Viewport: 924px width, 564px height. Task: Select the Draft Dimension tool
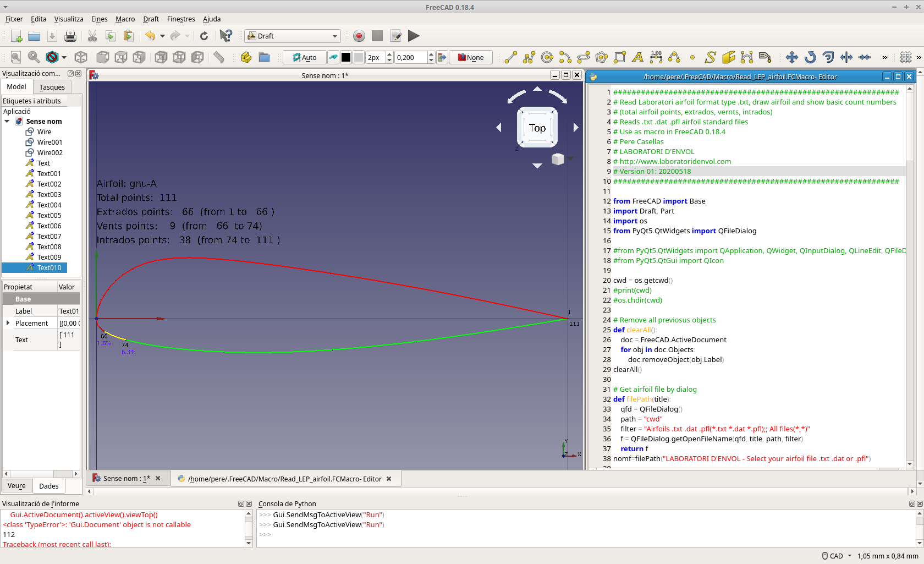(x=656, y=57)
